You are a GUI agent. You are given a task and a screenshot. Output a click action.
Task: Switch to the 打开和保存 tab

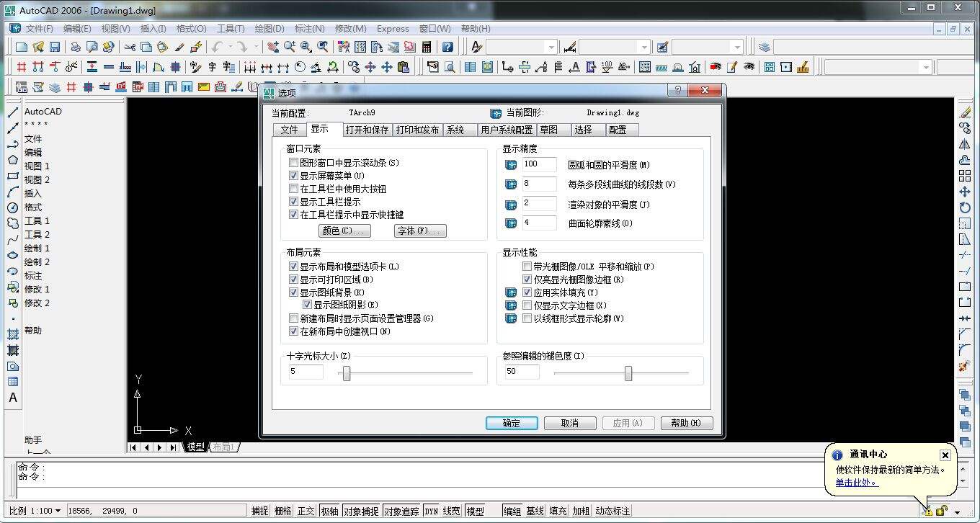[367, 130]
